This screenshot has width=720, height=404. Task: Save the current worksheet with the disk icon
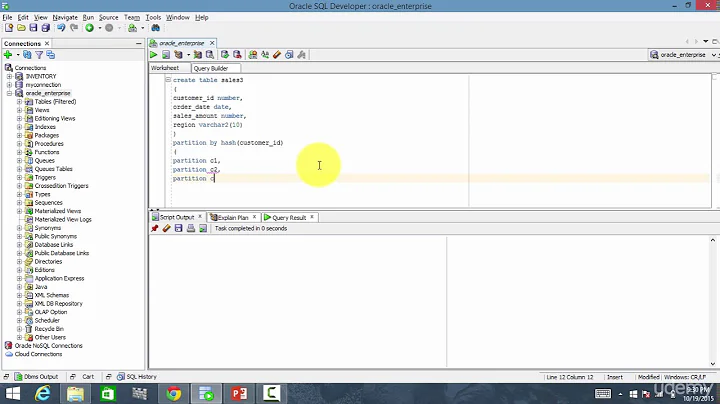[x=33, y=28]
